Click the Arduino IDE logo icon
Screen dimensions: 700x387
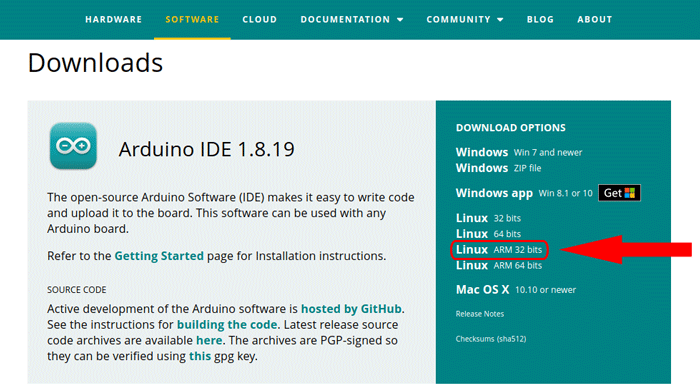(x=73, y=146)
